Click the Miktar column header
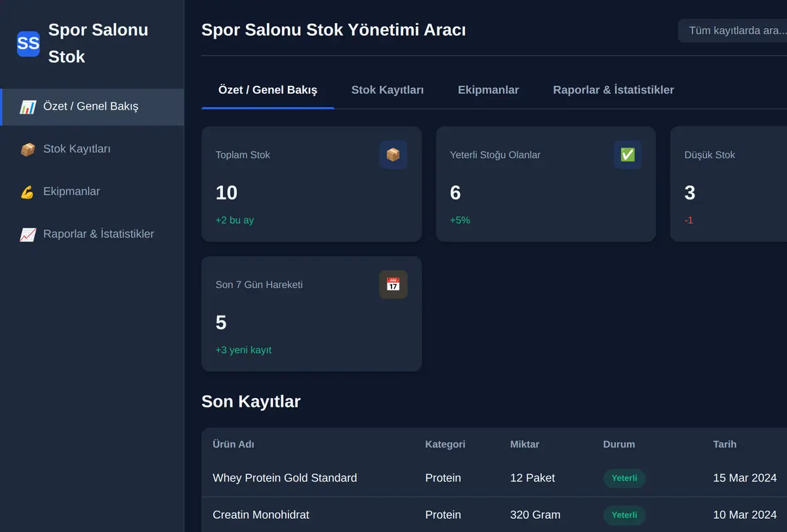 (x=525, y=444)
